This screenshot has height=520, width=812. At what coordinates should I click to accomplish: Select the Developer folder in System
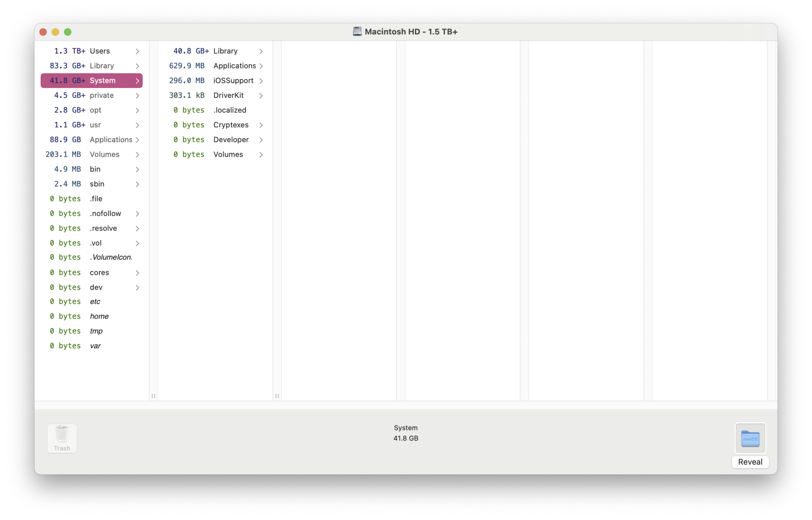click(x=215, y=140)
